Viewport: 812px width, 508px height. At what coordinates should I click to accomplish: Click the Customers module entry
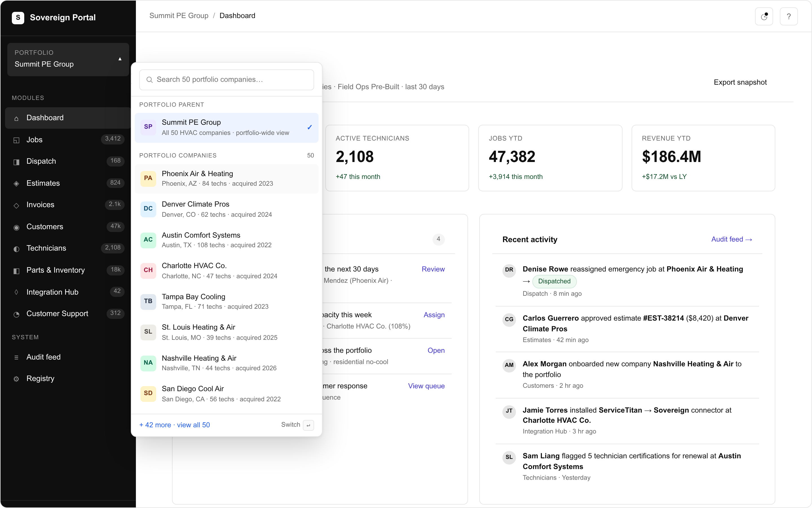[68, 226]
